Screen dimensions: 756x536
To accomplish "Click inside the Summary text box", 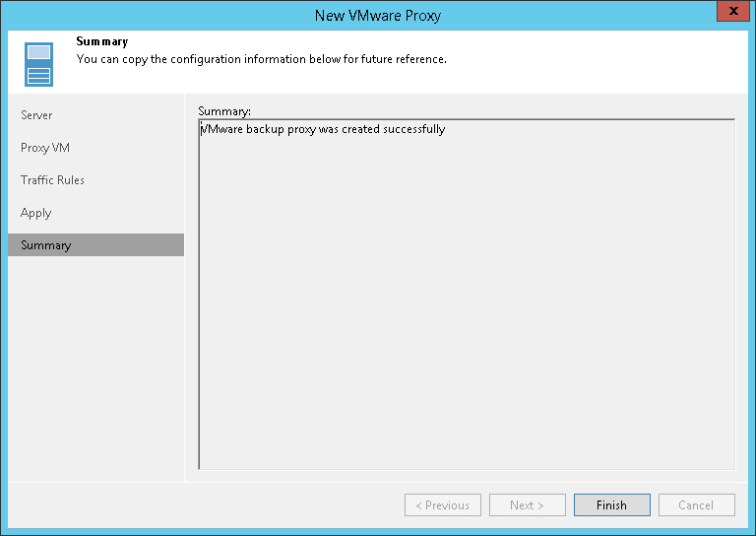I will (x=467, y=295).
